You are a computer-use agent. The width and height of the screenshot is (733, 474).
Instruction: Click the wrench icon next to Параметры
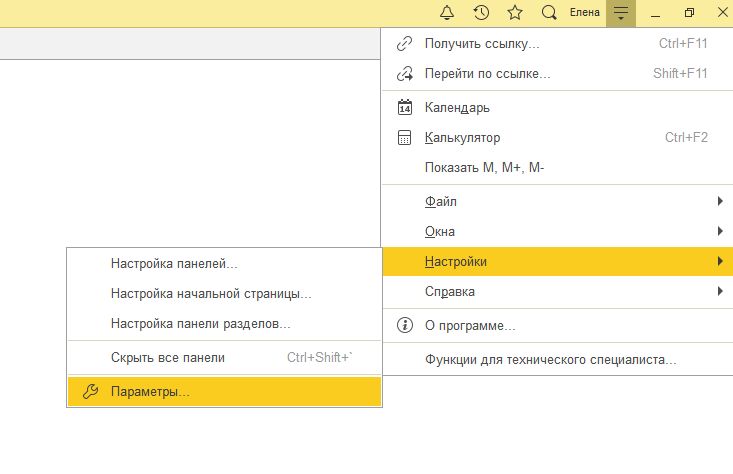(x=90, y=391)
